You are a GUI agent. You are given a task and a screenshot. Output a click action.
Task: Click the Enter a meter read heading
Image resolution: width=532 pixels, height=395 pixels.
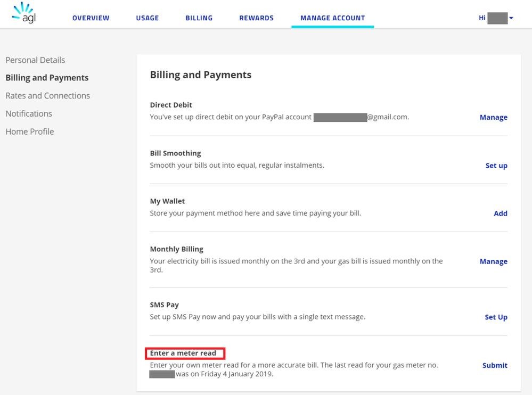183,353
